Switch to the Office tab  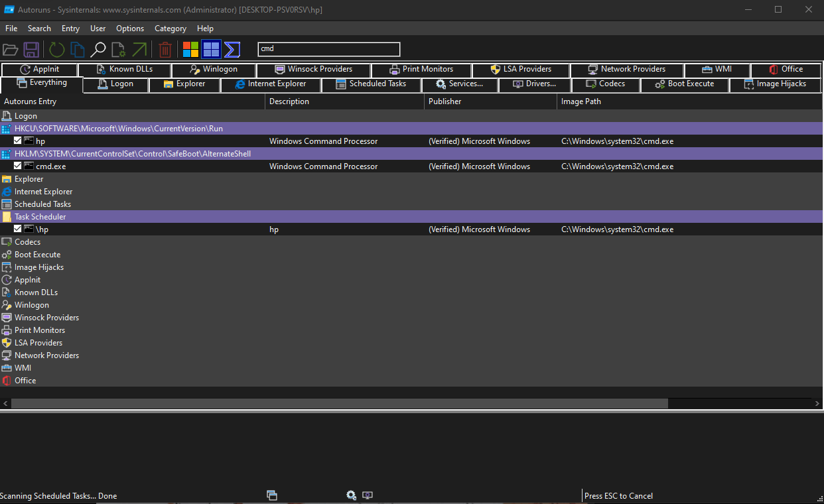[786, 69]
